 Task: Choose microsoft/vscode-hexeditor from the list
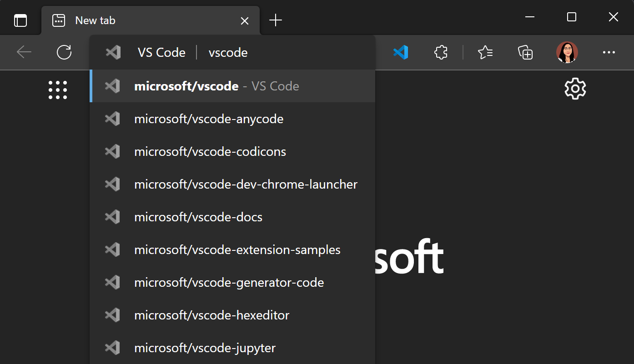click(212, 315)
